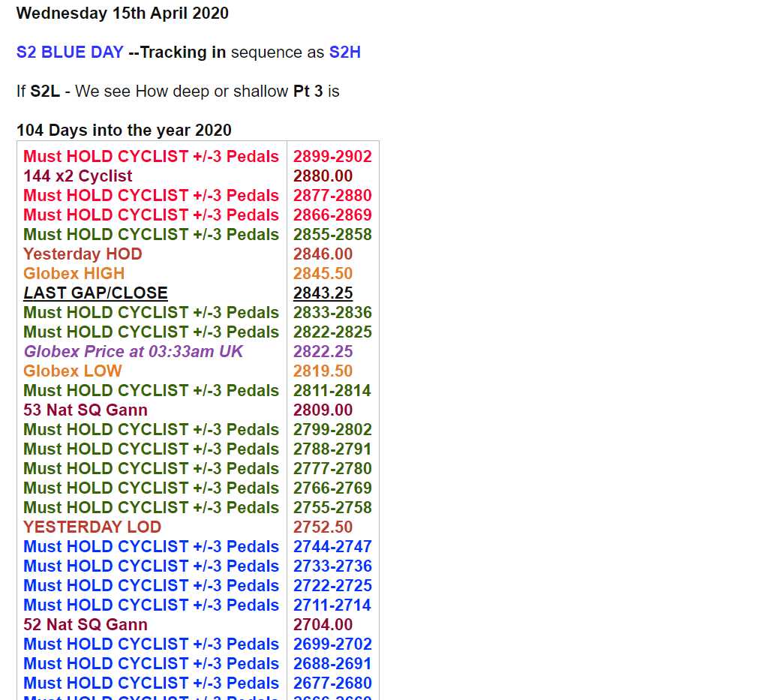Click the 2899-2902 red range value

(x=332, y=157)
